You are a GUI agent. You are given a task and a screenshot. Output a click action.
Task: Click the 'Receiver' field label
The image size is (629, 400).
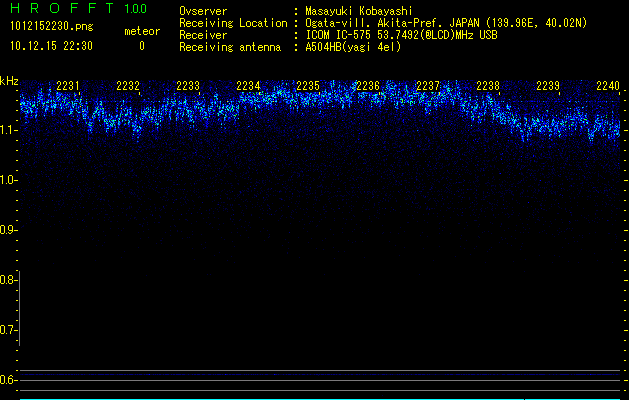click(203, 35)
